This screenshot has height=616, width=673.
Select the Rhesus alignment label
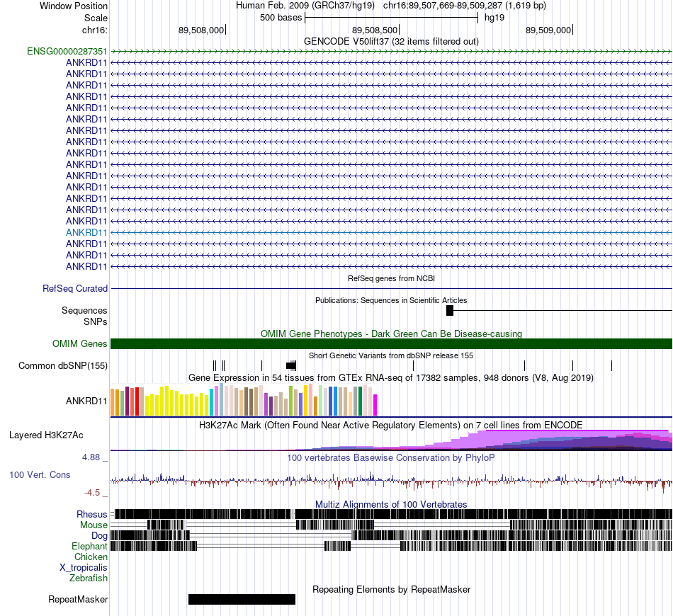pos(92,514)
